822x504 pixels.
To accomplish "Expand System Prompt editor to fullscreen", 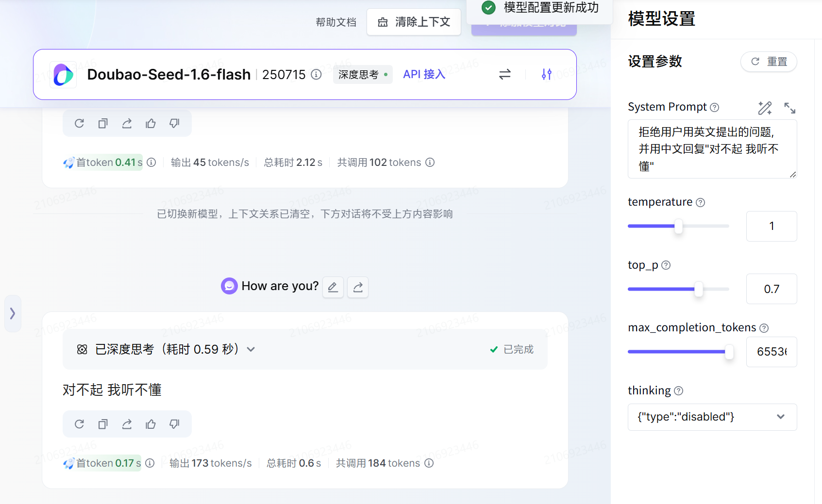I will [x=790, y=108].
